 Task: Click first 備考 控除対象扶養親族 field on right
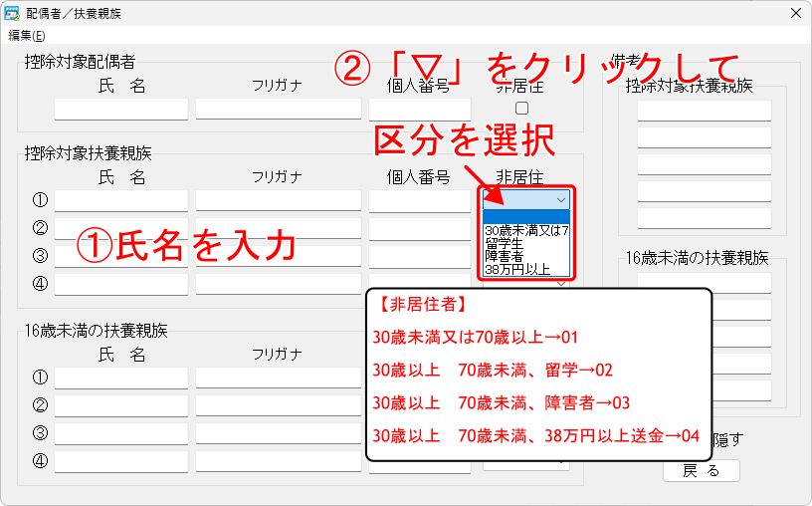click(x=705, y=111)
